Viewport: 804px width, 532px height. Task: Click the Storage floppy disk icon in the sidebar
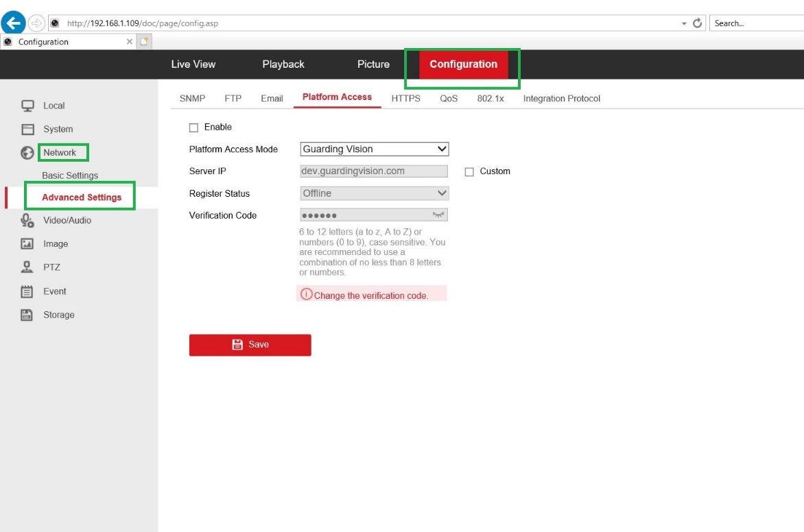click(x=27, y=315)
